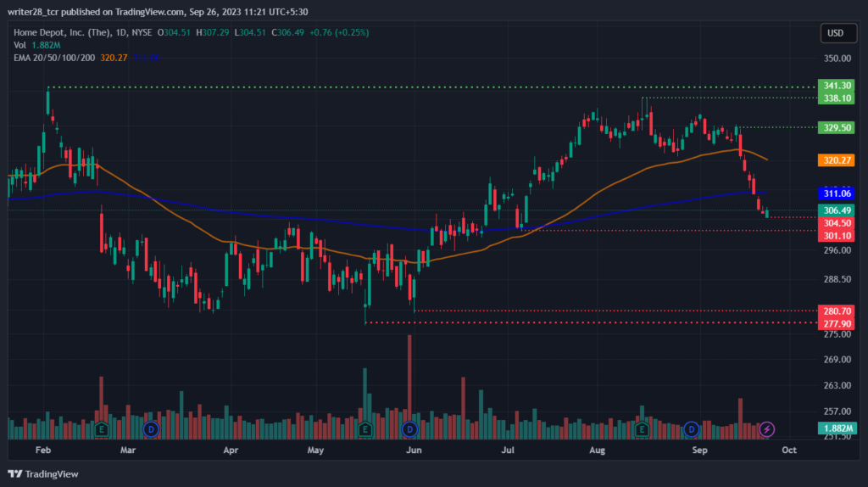This screenshot has width=868, height=487.
Task: Click the June dividend D marker
Action: (409, 428)
